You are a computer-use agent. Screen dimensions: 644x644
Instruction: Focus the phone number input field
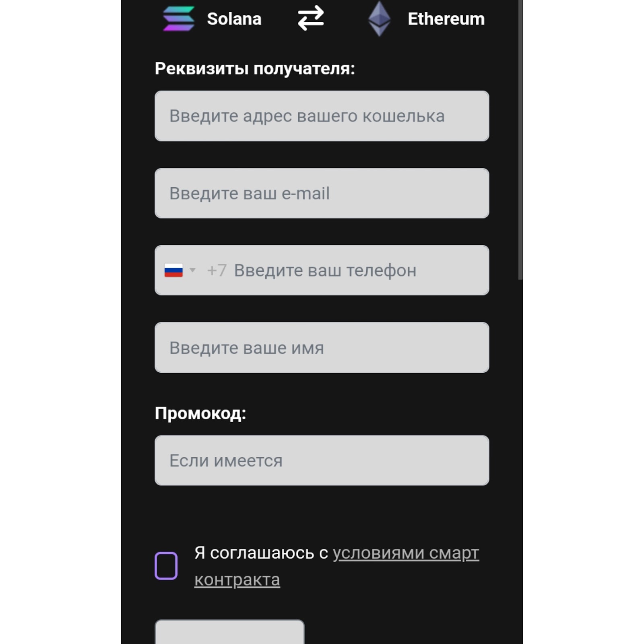point(354,270)
